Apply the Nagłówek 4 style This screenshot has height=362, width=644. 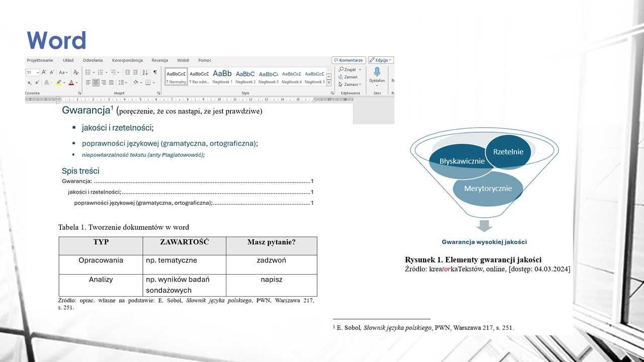pyautogui.click(x=292, y=77)
